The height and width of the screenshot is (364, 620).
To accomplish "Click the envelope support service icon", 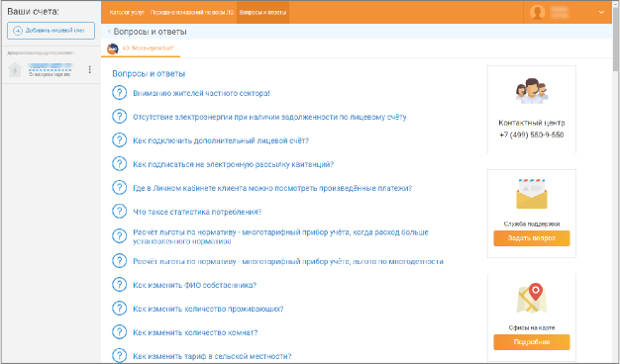I will click(532, 194).
